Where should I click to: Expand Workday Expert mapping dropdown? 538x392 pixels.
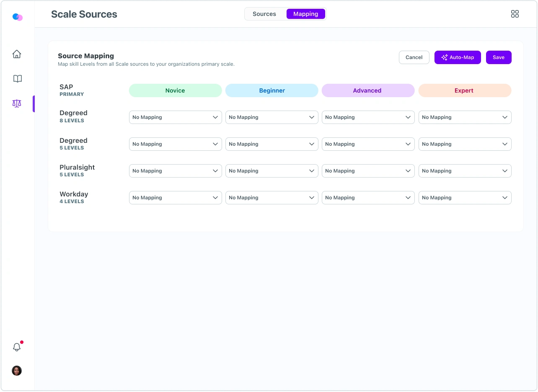(x=465, y=198)
